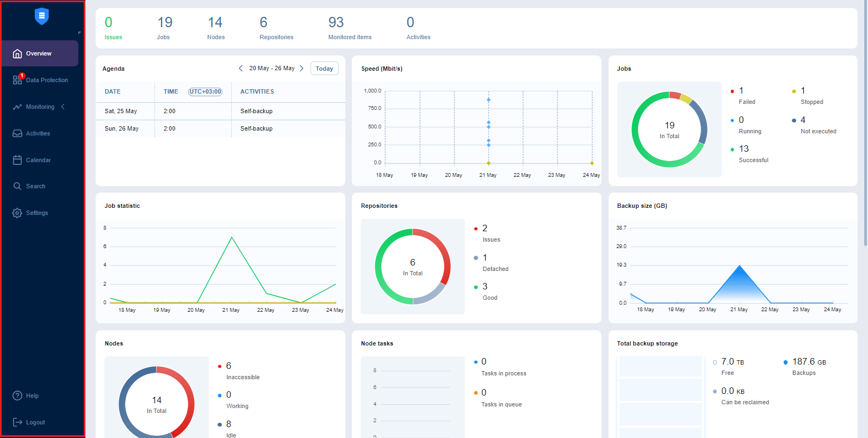868x438 pixels.
Task: Click the Monitoring chart icon
Action: click(x=17, y=107)
